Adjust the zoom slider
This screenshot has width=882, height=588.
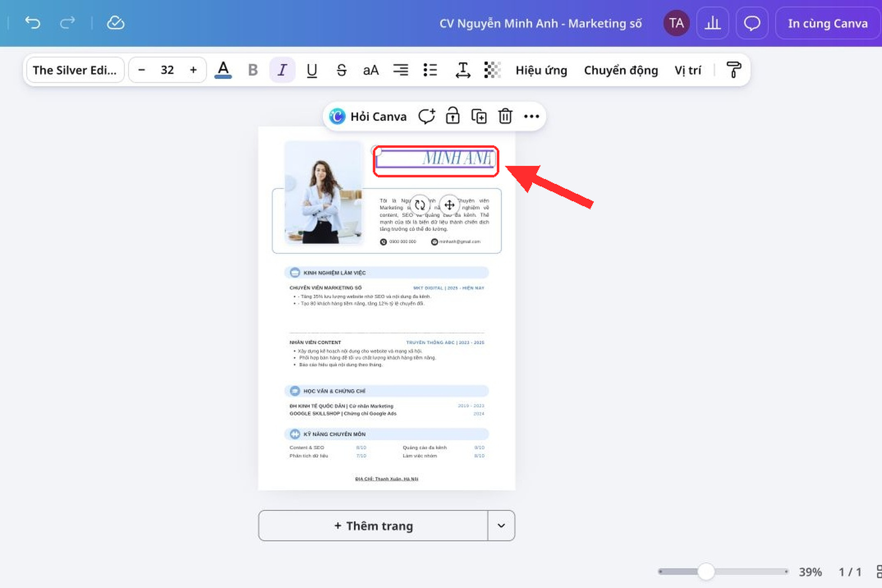coord(706,571)
